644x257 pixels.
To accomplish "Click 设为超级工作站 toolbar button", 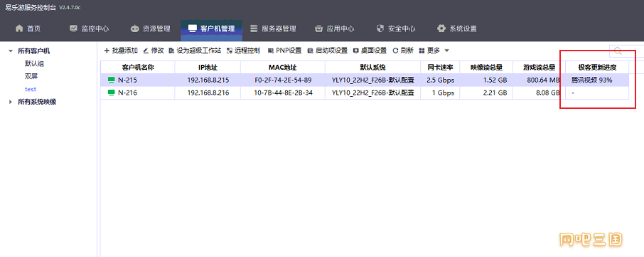I will (195, 51).
